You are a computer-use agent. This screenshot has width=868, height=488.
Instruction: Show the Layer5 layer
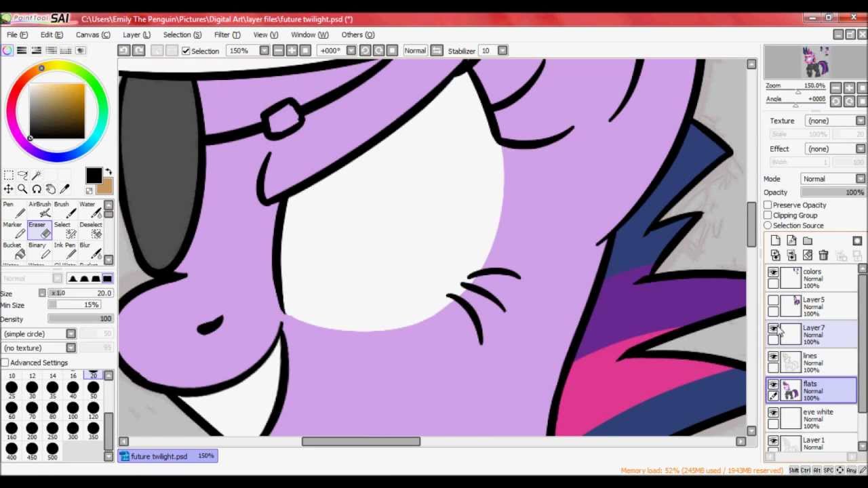pyautogui.click(x=773, y=300)
